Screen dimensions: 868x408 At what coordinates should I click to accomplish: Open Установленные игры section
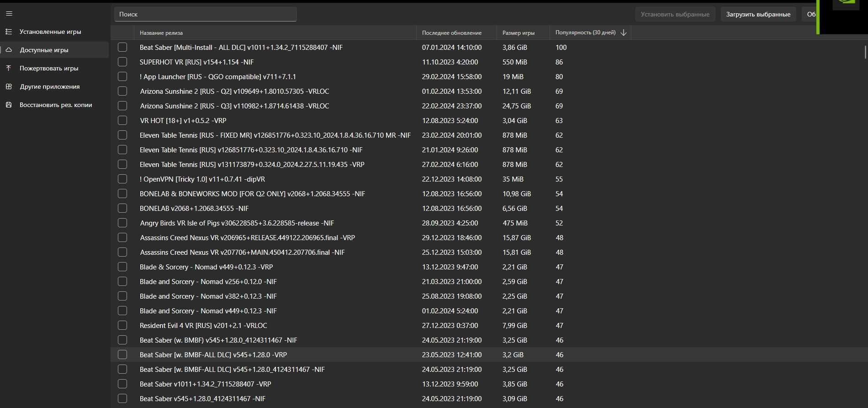tap(54, 32)
